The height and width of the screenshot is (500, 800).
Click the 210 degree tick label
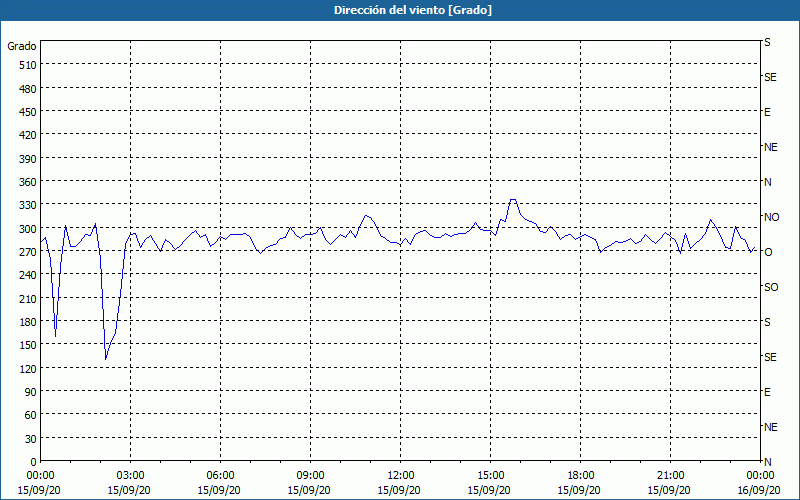[28, 299]
